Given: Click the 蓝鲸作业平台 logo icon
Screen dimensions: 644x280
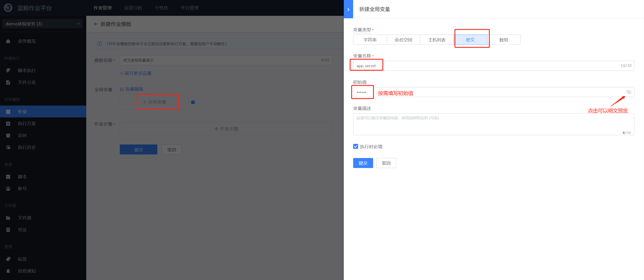Looking at the screenshot, I should click(x=8, y=8).
